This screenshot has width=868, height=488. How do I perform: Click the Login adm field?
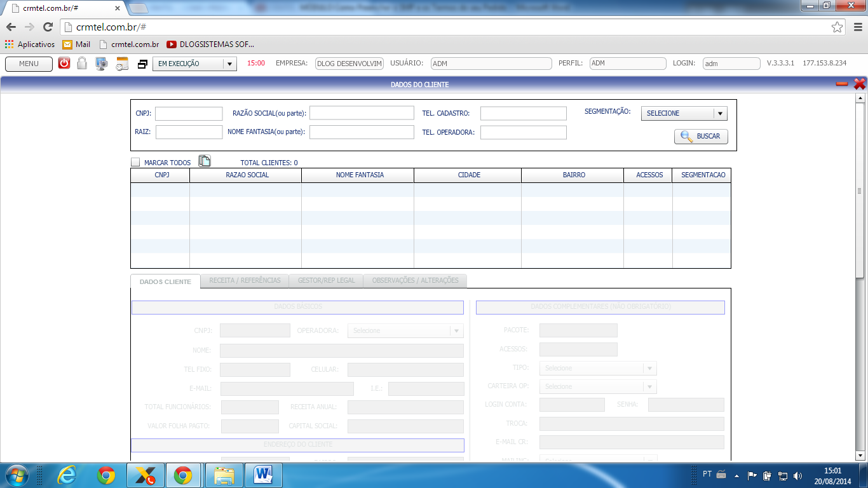[x=731, y=64]
